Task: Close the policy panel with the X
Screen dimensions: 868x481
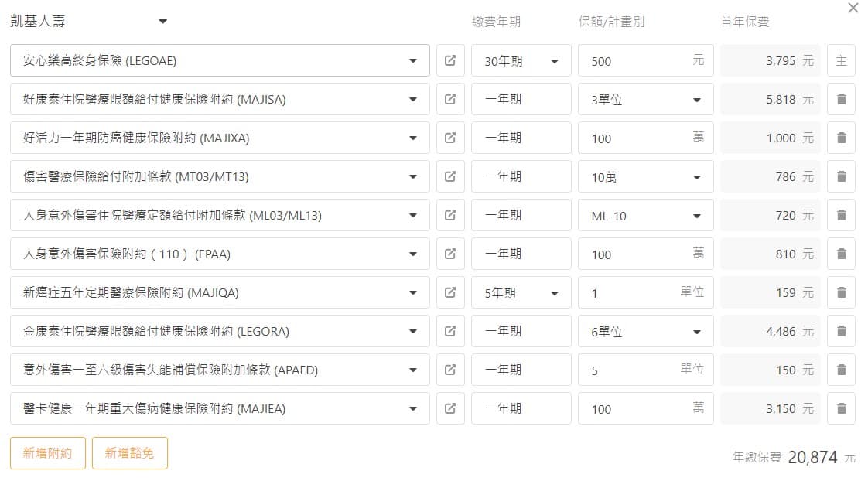Action: (x=853, y=9)
